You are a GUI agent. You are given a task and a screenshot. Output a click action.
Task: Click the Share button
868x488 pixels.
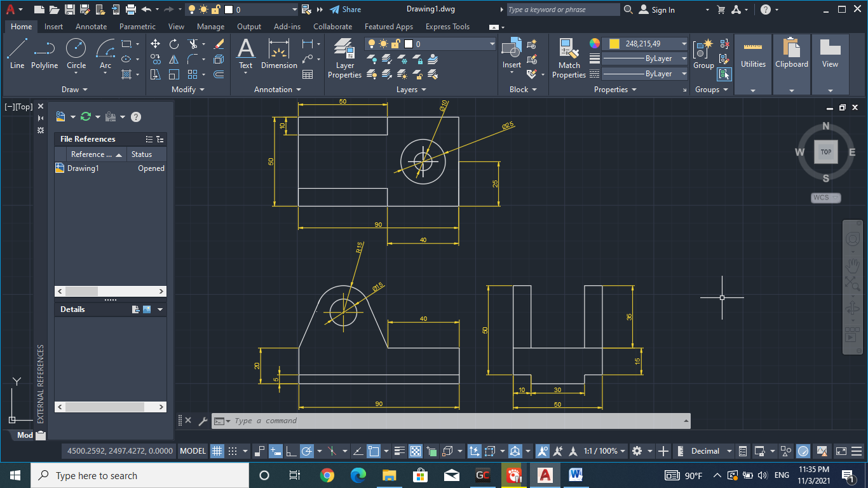point(346,10)
